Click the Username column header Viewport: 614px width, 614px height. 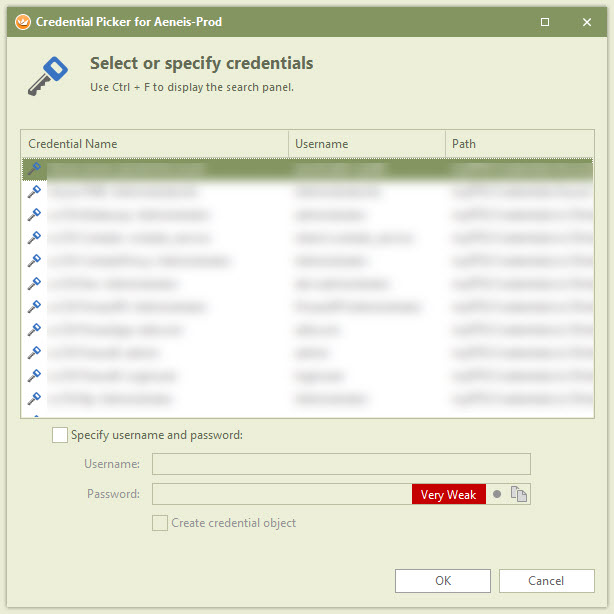[x=366, y=144]
